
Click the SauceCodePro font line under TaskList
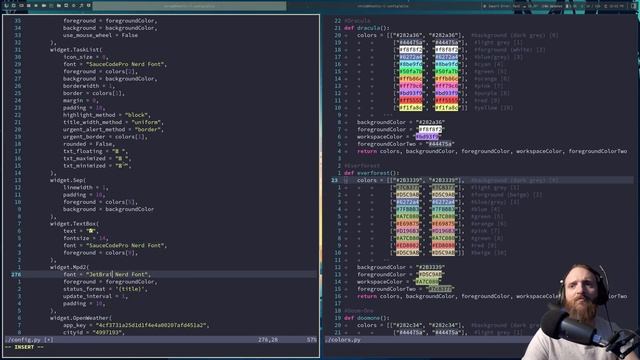tap(115, 64)
